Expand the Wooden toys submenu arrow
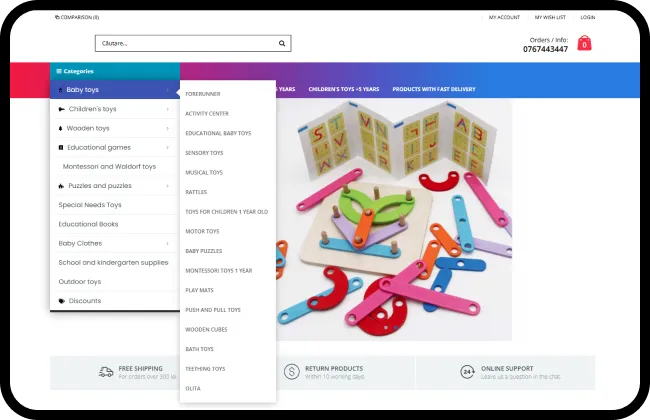Screen dimensions: 650x420 coord(167,128)
